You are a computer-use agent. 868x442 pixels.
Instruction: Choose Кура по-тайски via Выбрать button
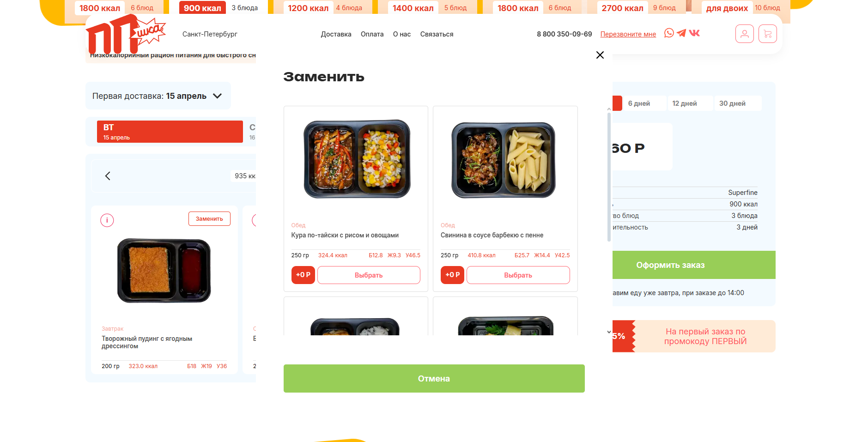(x=369, y=275)
